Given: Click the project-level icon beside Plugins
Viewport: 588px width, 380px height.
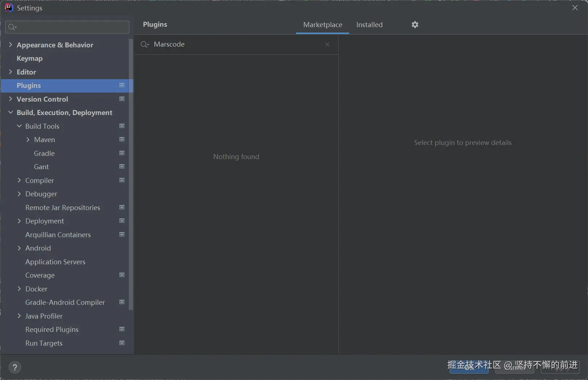Looking at the screenshot, I should pos(122,85).
